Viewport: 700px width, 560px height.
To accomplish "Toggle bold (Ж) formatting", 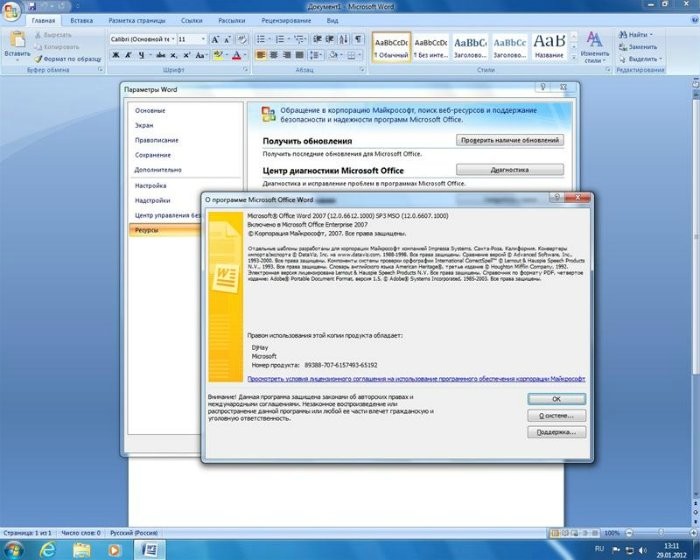I will (x=116, y=55).
